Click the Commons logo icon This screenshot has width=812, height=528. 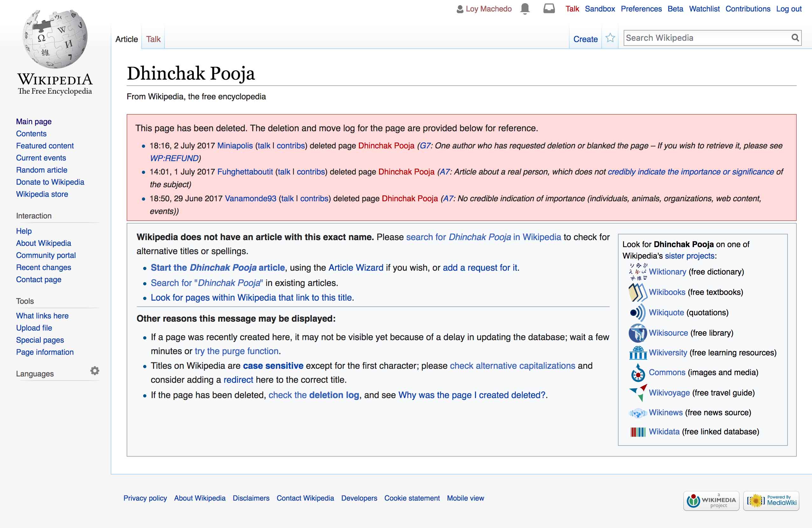pyautogui.click(x=638, y=373)
